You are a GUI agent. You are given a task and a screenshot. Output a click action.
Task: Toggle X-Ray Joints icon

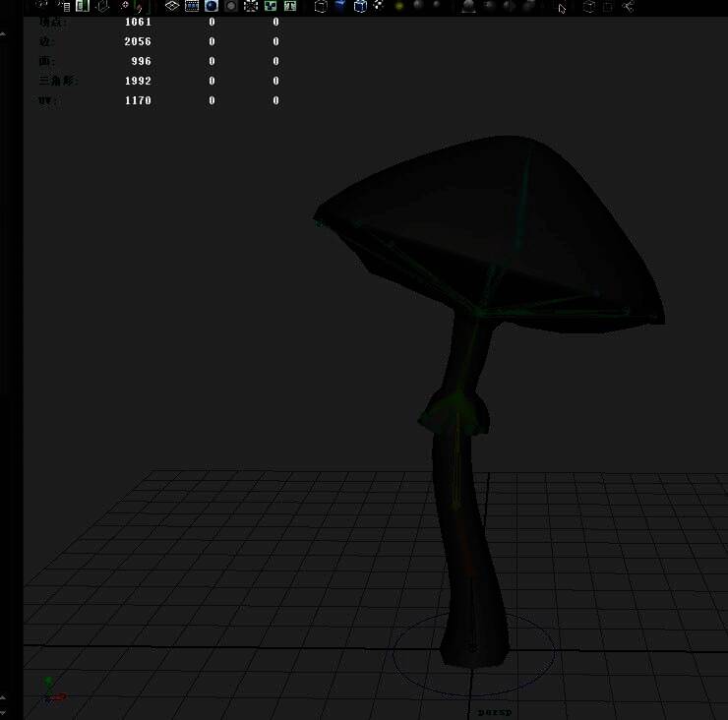click(628, 6)
